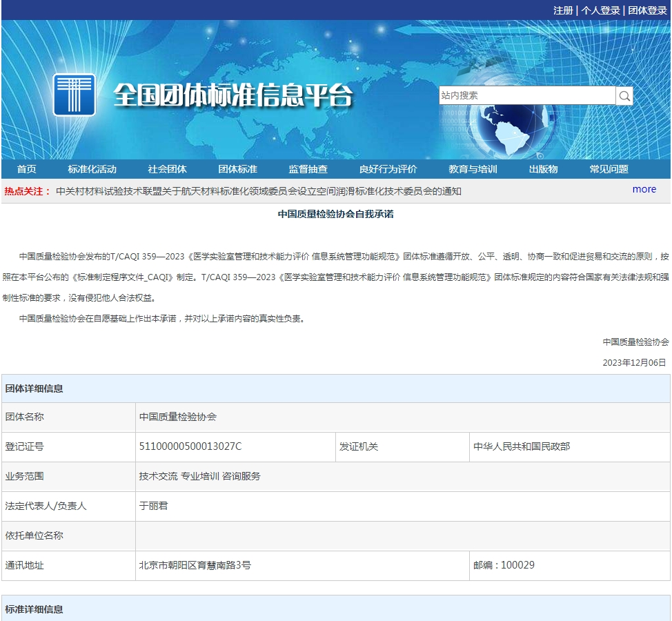Open the 监督抽查 menu

[x=308, y=169]
